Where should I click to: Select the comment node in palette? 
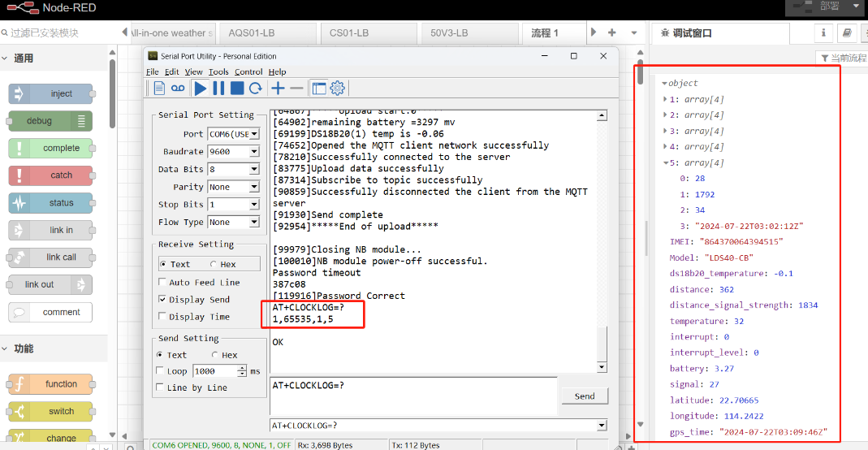coord(50,312)
